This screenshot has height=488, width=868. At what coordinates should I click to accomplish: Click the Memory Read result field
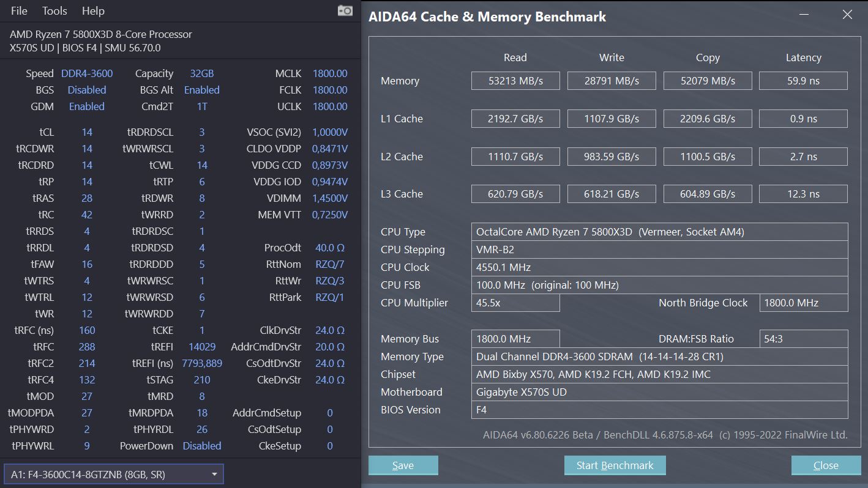click(515, 81)
